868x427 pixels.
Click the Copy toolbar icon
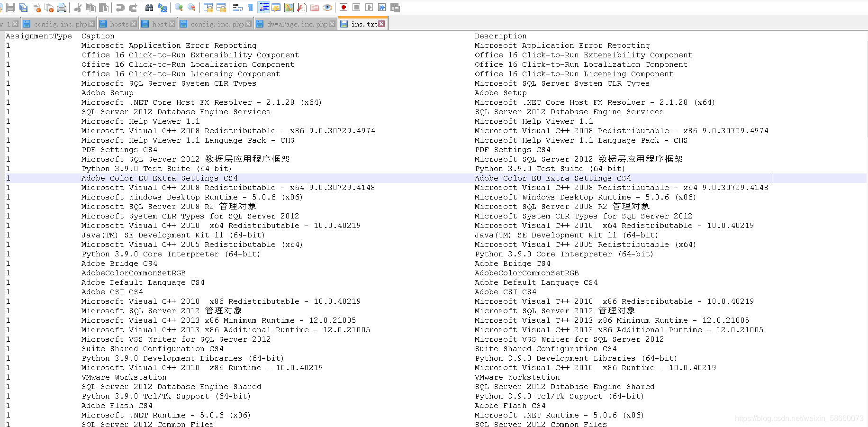(91, 8)
